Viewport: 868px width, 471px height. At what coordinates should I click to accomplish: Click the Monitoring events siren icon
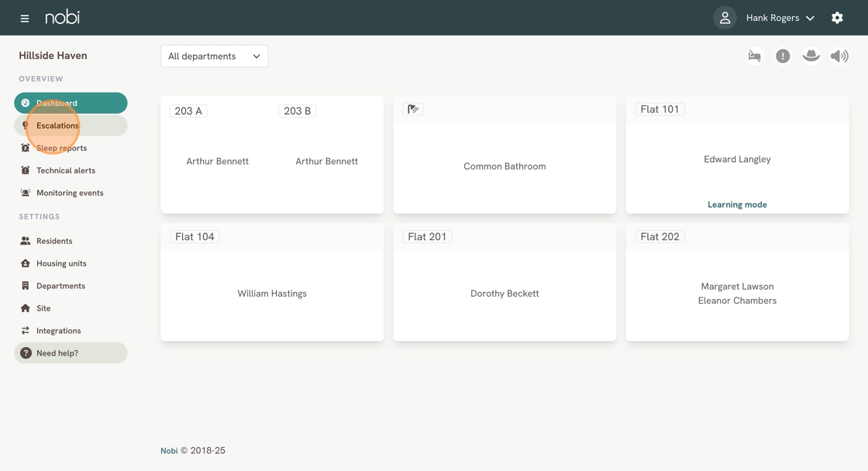[26, 193]
